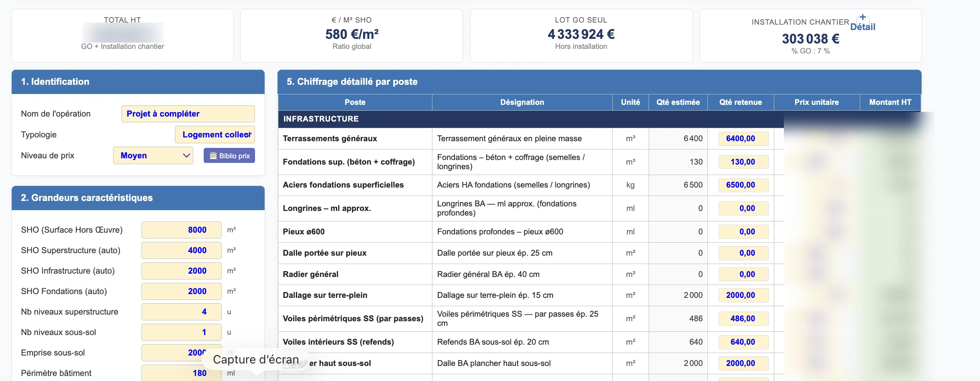Edit Qté retenue for Longrines ml approx.
Image resolution: width=980 pixels, height=381 pixels.
click(x=743, y=208)
